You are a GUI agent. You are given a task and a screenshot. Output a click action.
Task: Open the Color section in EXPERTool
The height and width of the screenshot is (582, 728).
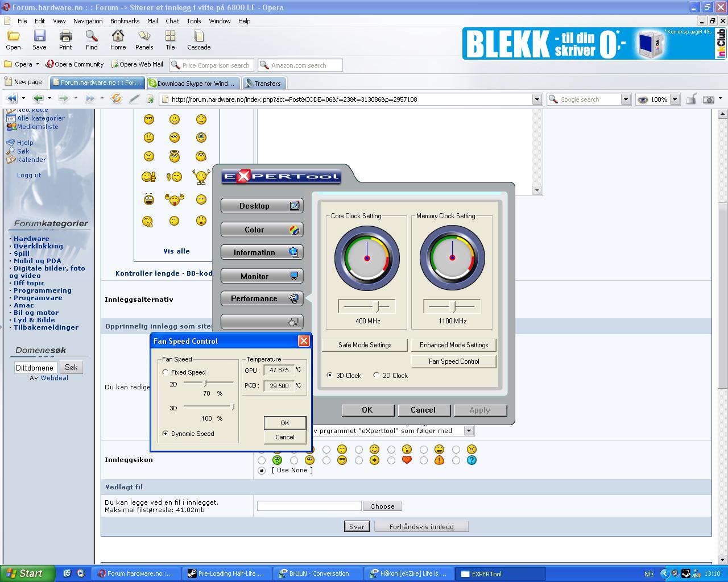tap(262, 230)
